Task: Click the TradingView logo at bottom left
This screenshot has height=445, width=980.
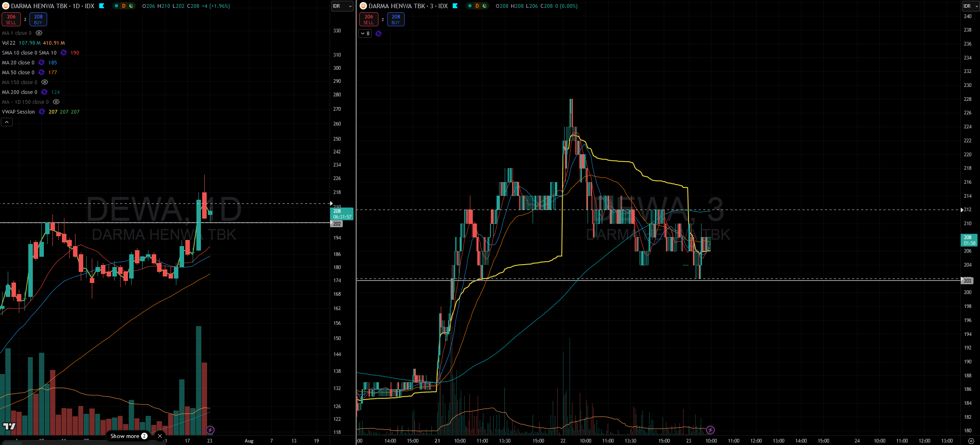Action: (9, 426)
